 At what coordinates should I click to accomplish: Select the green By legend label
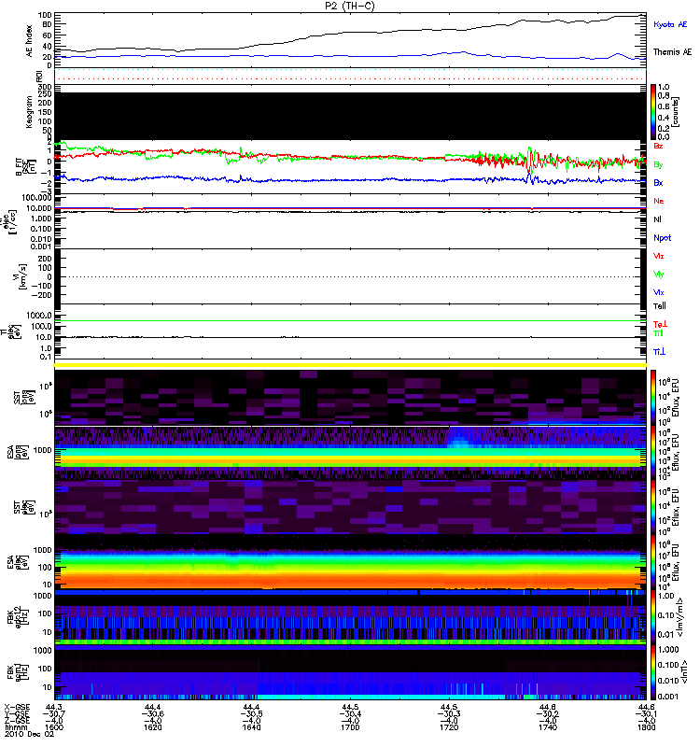click(x=658, y=165)
